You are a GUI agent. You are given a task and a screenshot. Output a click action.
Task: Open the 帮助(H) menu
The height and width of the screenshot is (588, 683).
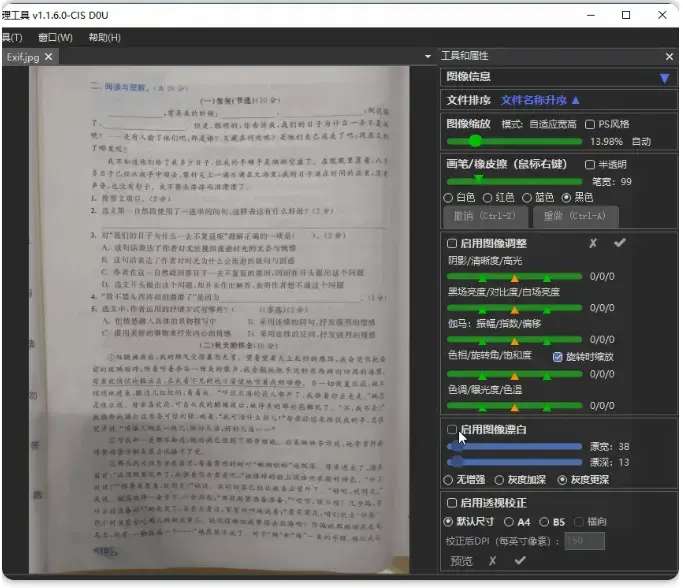(105, 37)
